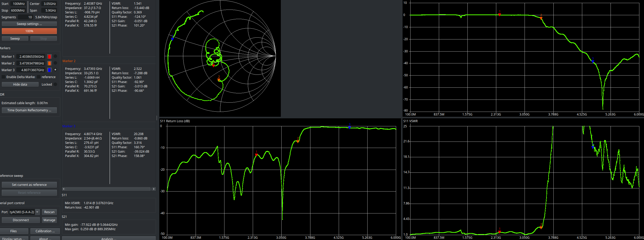
Task: Click Marker 3 S21 Gain -39.024 dB value
Action: (x=141, y=152)
